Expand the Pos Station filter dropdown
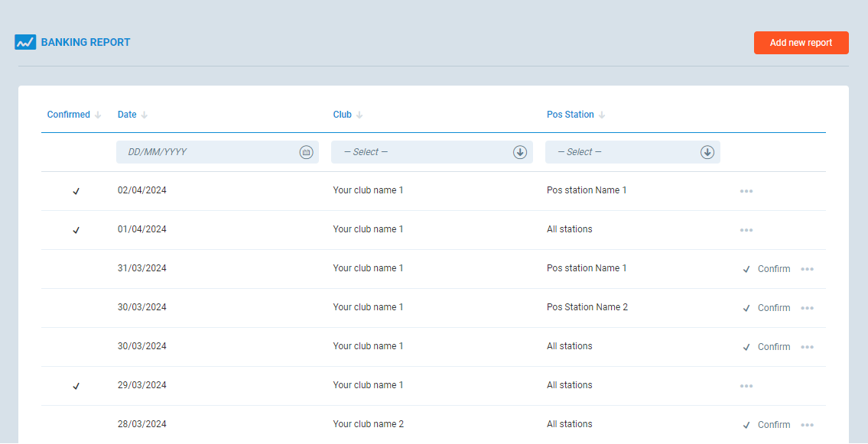 click(707, 152)
